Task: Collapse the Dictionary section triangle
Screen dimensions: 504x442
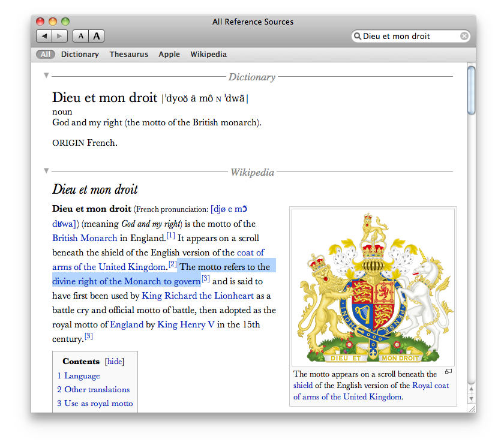Action: click(x=46, y=75)
